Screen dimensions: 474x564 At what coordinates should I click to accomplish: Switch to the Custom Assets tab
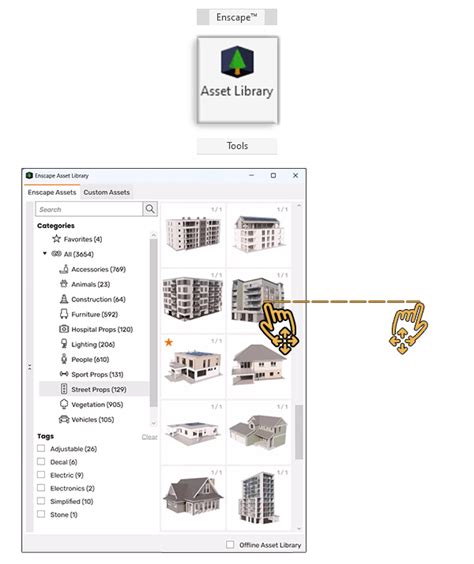pyautogui.click(x=107, y=192)
